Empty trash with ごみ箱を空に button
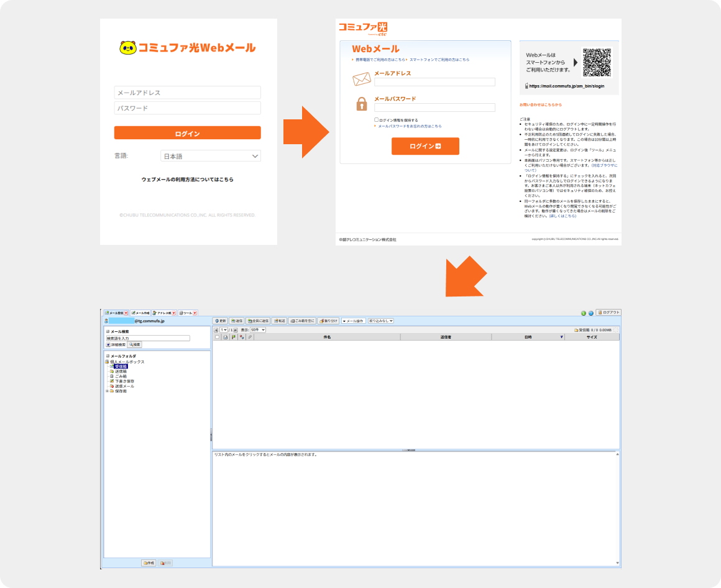Screen dimensions: 721x588 pos(302,321)
